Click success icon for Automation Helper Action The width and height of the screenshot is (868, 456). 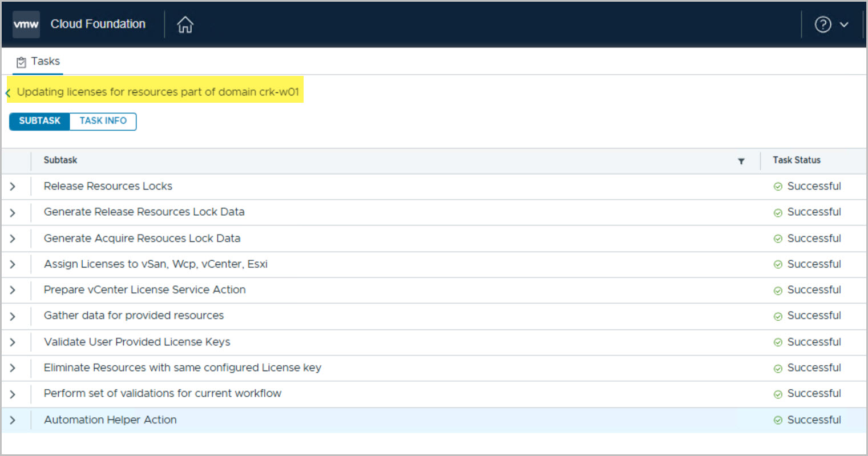(x=777, y=420)
